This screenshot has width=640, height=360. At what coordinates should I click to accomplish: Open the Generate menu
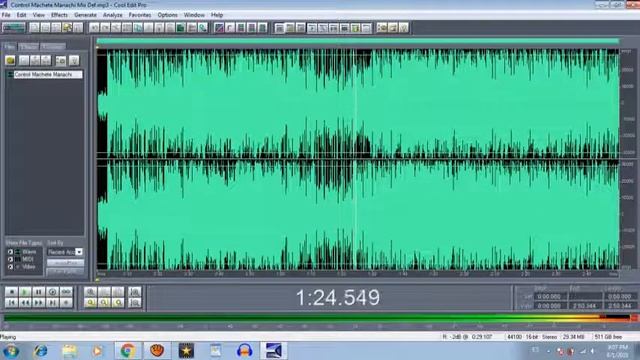pos(85,15)
